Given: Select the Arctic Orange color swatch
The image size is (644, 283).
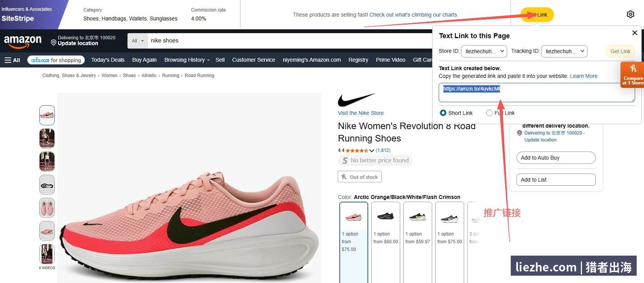Looking at the screenshot, I should coord(354,242).
